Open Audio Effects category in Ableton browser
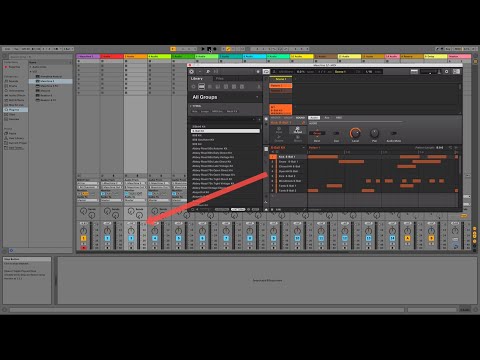The image size is (480, 360). (x=15, y=95)
